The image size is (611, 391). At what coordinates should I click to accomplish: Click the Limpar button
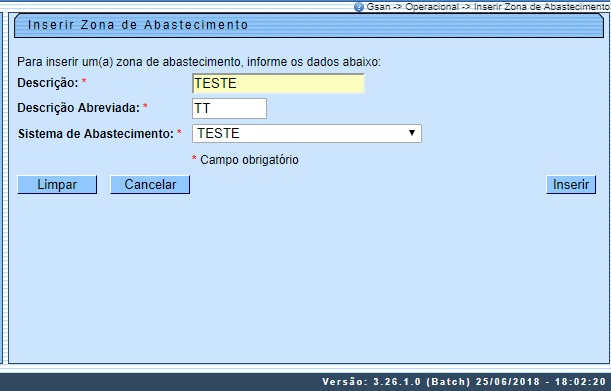(57, 184)
